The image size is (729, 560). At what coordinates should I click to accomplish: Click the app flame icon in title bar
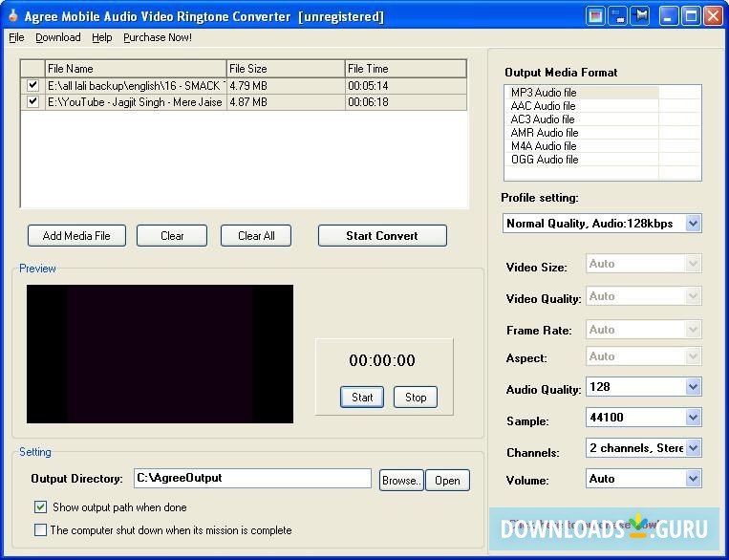point(13,16)
